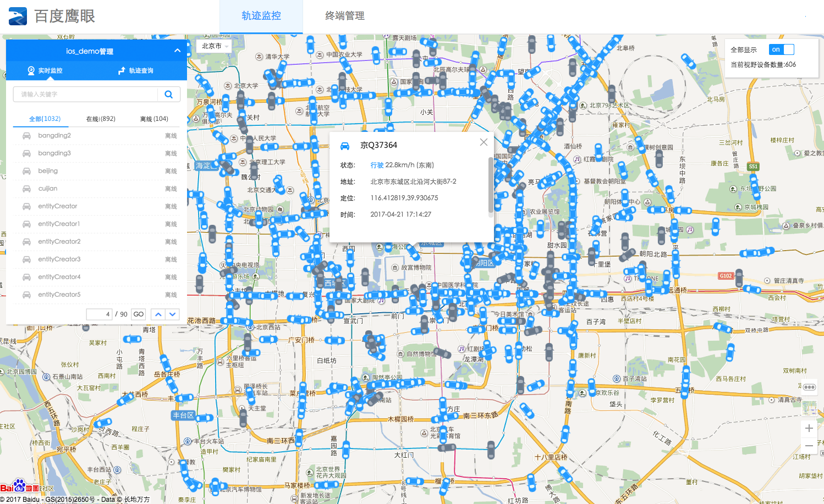Close the 京Q37364 vehicle info popup
Image resolution: width=824 pixels, height=504 pixels.
point(484,142)
